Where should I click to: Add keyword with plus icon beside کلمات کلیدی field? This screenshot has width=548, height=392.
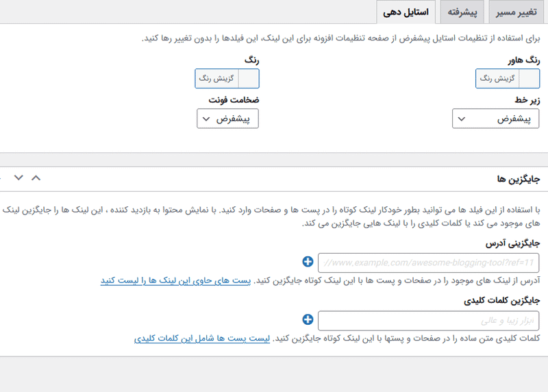pos(308,319)
